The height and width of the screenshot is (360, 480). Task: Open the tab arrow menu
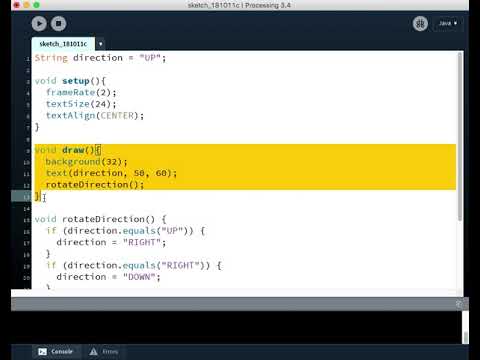coord(100,44)
